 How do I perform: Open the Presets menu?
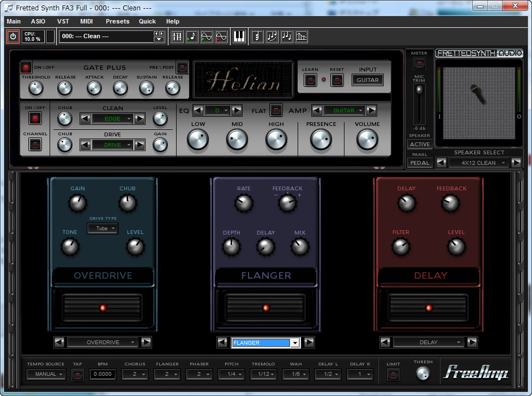tap(117, 21)
